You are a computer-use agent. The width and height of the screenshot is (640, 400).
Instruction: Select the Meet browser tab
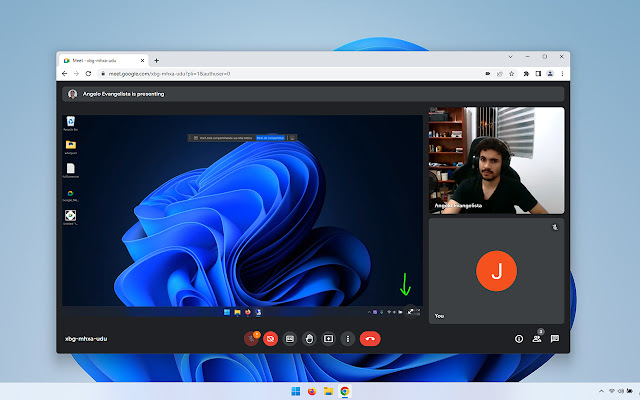click(104, 60)
